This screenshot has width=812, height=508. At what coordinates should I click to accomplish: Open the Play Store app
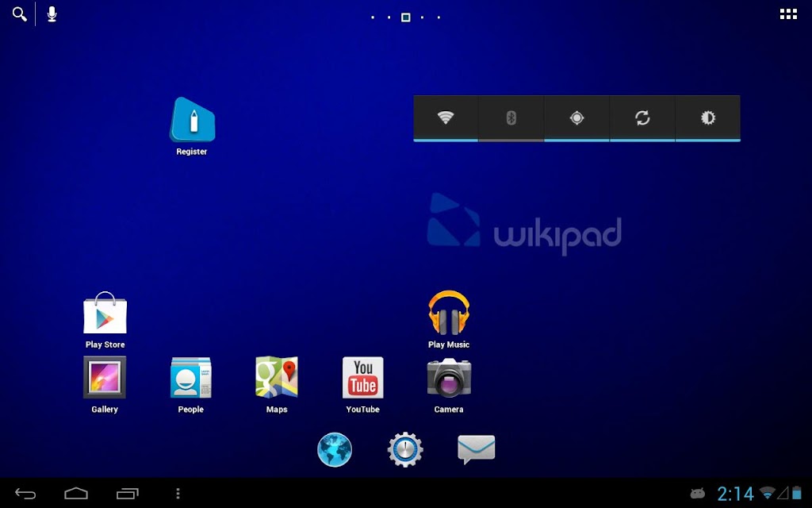click(x=105, y=320)
